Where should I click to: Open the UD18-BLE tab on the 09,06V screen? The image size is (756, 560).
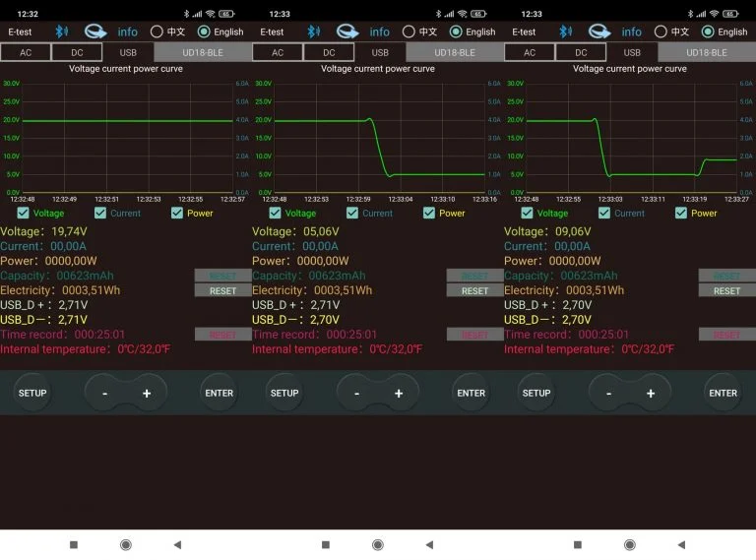pos(706,52)
